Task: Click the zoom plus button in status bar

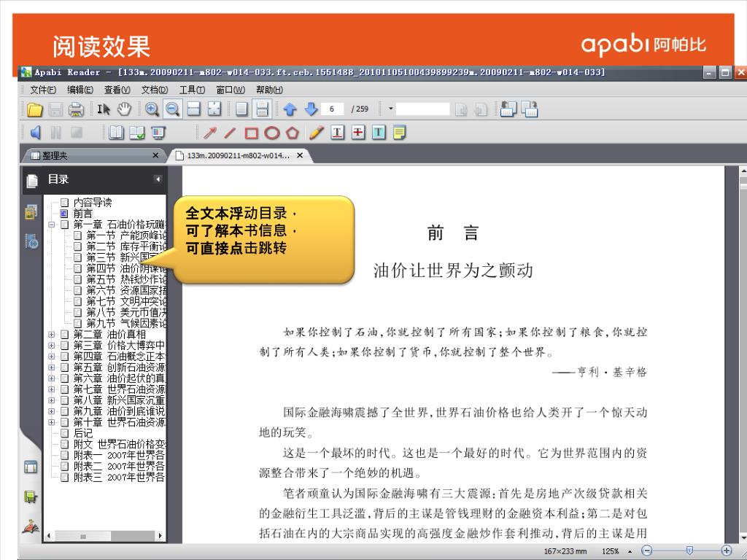Action: (x=727, y=551)
